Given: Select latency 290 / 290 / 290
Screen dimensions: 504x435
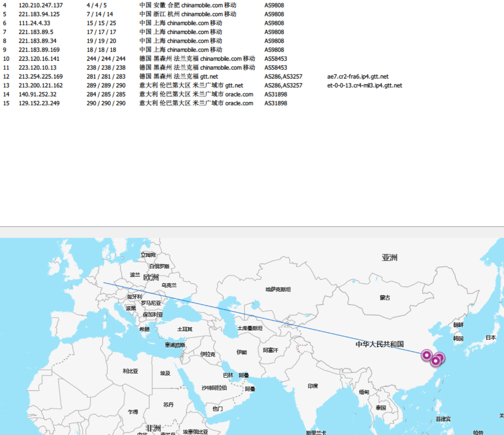Looking at the screenshot, I should (x=106, y=103).
